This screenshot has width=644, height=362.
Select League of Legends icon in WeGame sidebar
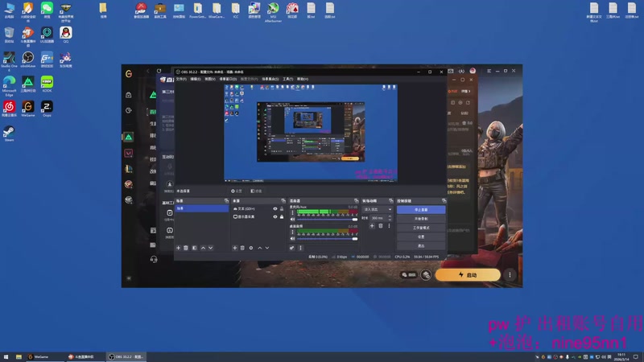pos(129,168)
